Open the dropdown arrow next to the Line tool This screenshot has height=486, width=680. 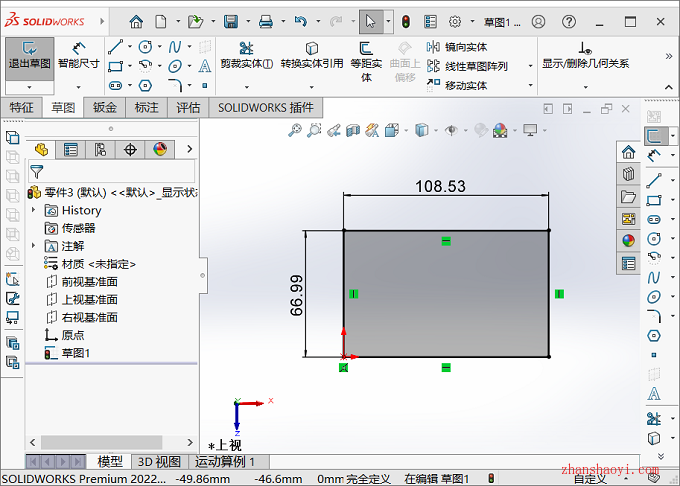[130, 46]
